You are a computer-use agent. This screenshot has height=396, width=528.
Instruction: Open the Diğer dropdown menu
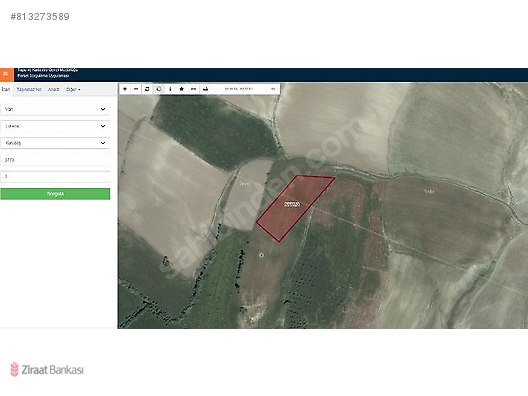73,90
